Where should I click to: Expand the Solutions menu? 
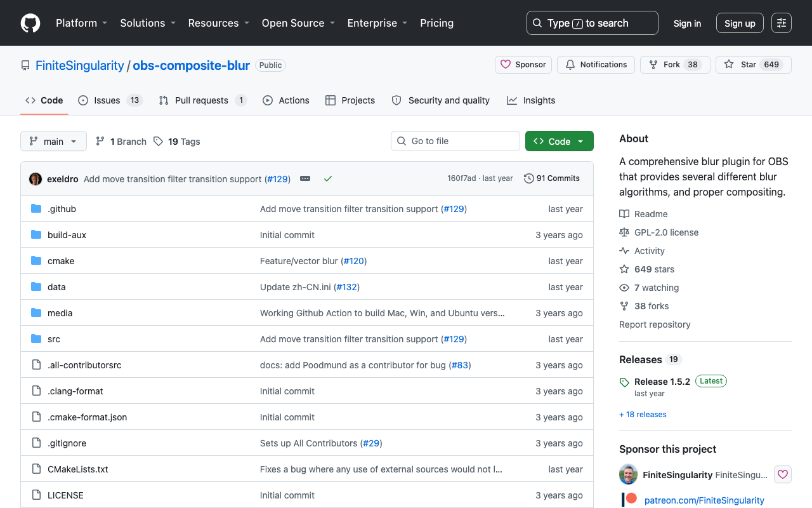pyautogui.click(x=147, y=23)
